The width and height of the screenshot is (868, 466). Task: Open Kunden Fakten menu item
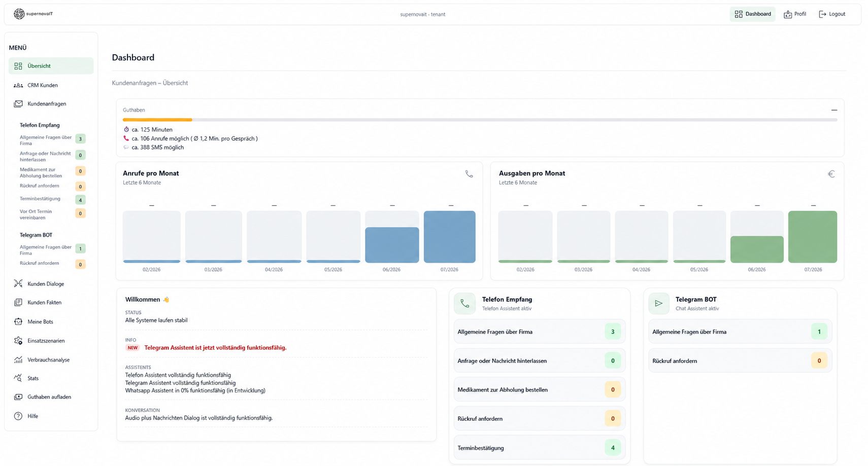click(x=51, y=303)
